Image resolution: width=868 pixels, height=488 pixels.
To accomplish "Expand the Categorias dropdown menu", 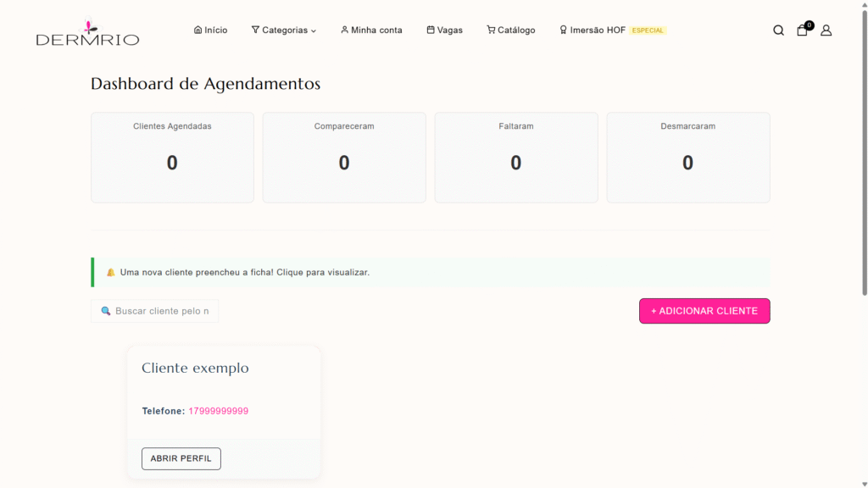I will (x=283, y=30).
